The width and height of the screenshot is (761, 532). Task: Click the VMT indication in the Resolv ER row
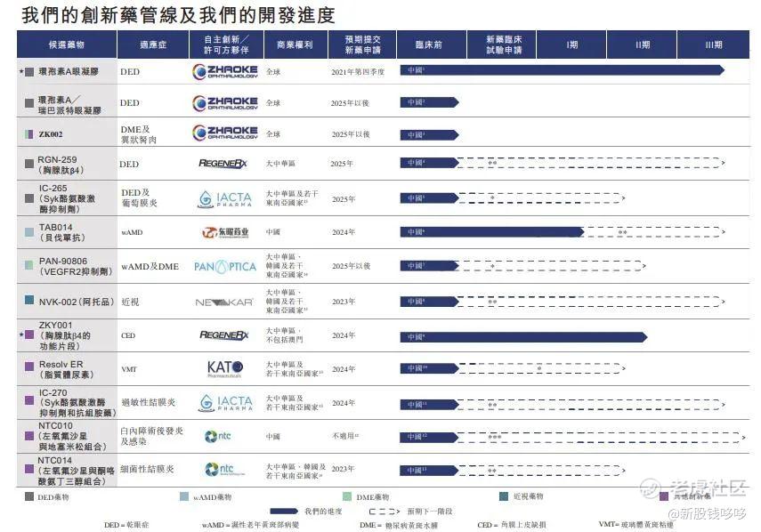[129, 369]
